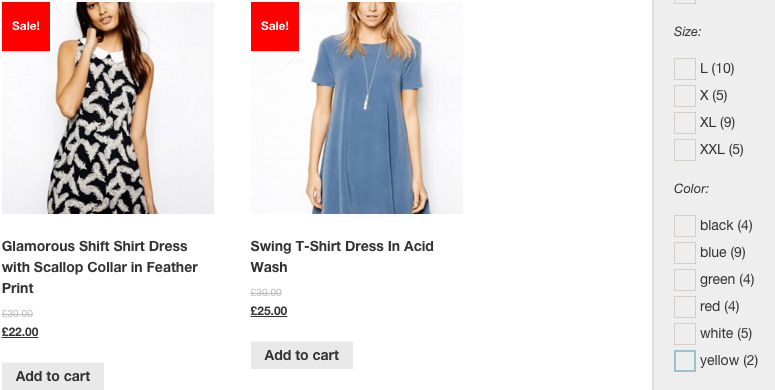Select the XXL size checkbox
Viewport: 775px width, 390px height.
[685, 150]
